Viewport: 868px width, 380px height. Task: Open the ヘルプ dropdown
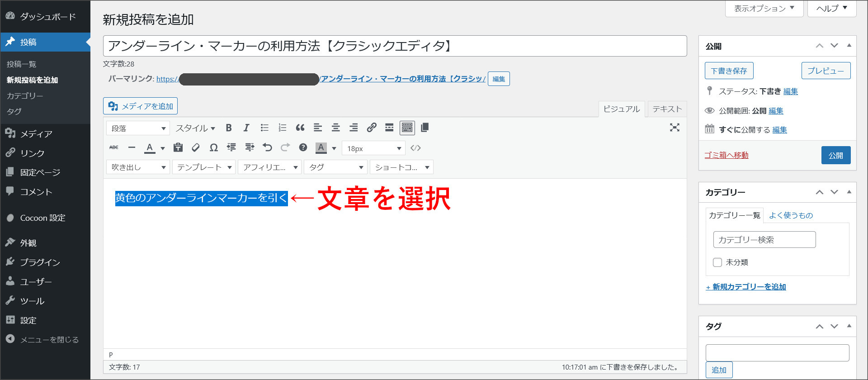point(831,8)
